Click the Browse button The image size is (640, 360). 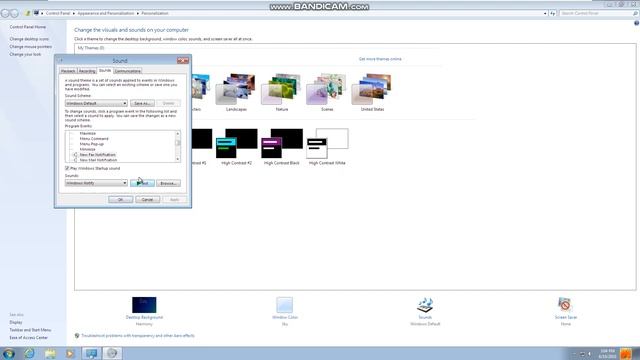[168, 183]
